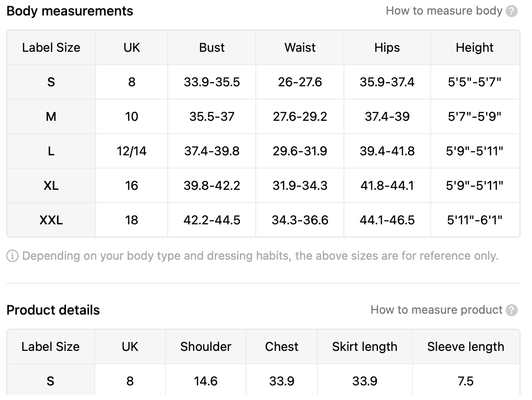Click the help icon beside How to measure product
Screen dimensions: 532x400
click(x=512, y=310)
